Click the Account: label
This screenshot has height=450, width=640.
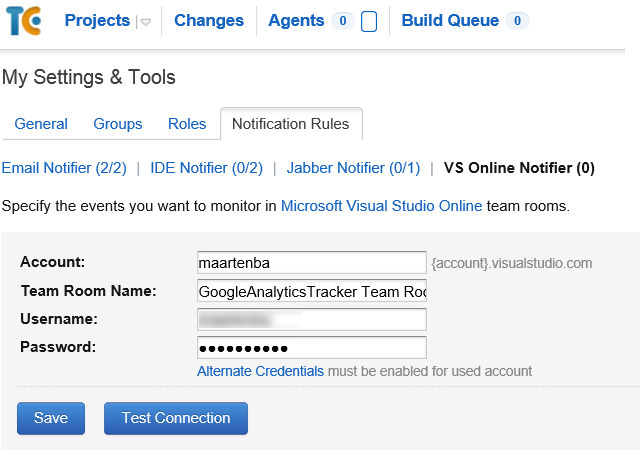(53, 262)
